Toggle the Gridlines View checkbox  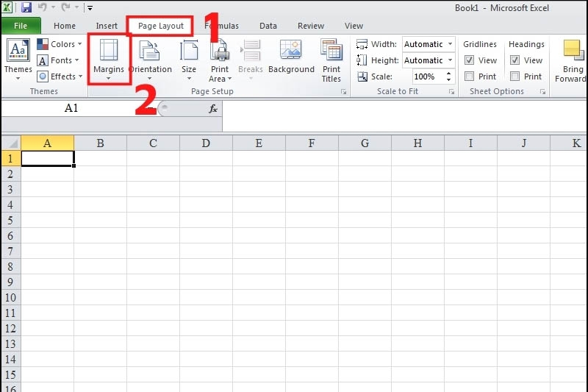click(469, 60)
